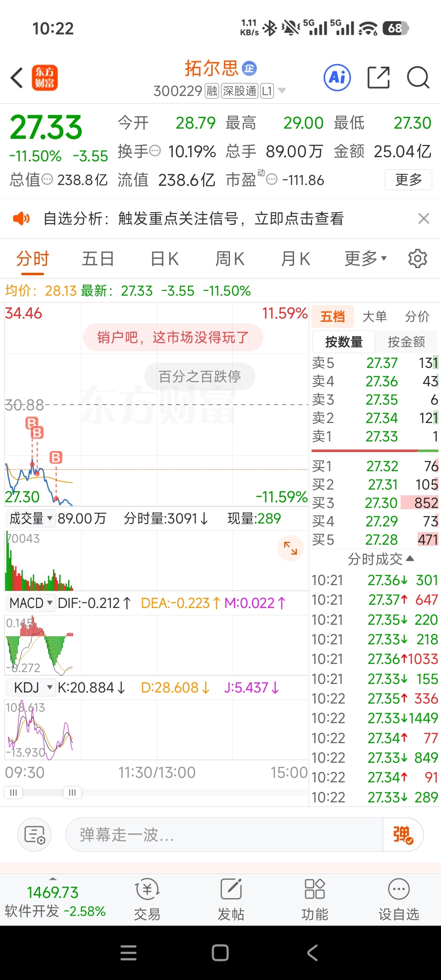Tap the back arrow icon
The width and height of the screenshot is (441, 980).
pos(17,78)
